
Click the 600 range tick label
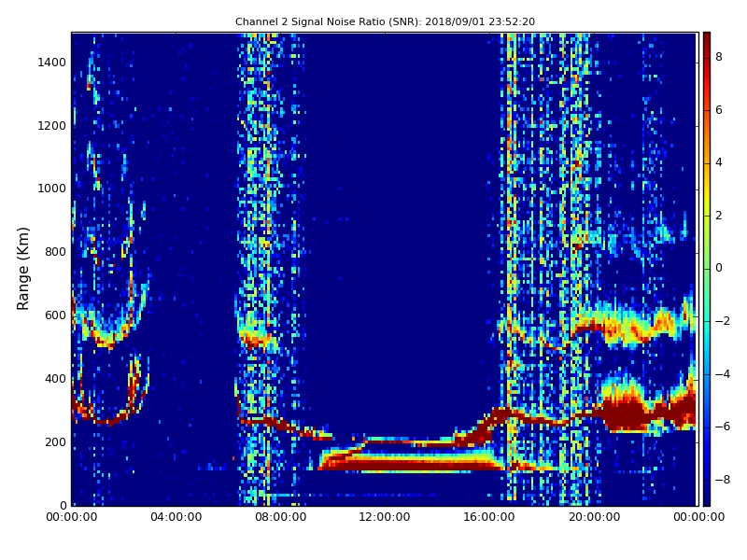[x=55, y=315]
